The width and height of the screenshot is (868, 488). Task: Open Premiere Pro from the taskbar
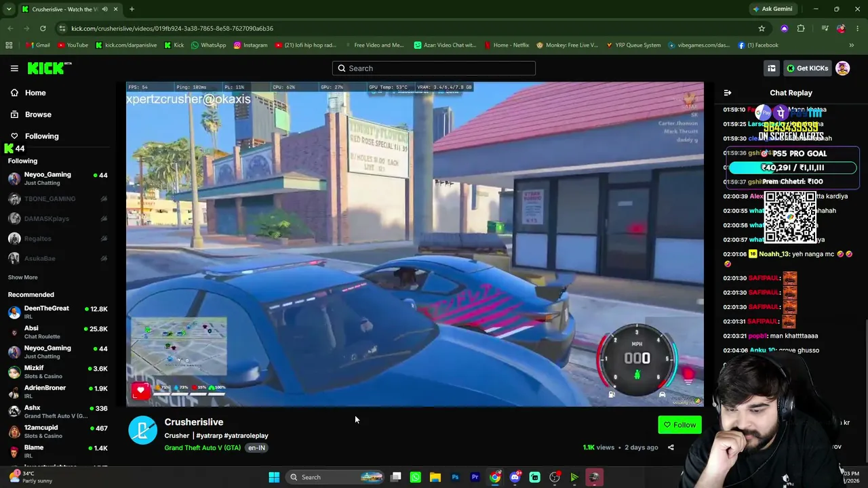coord(475,477)
